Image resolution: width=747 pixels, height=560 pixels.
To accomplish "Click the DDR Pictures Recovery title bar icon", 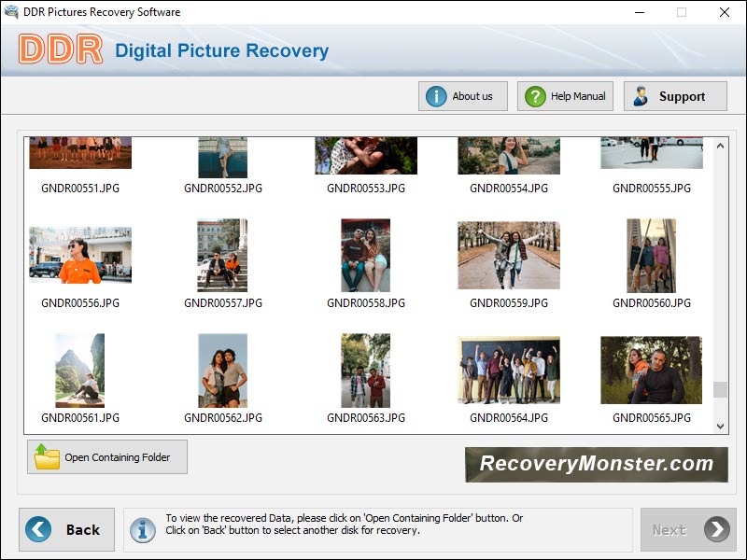I will tap(11, 12).
